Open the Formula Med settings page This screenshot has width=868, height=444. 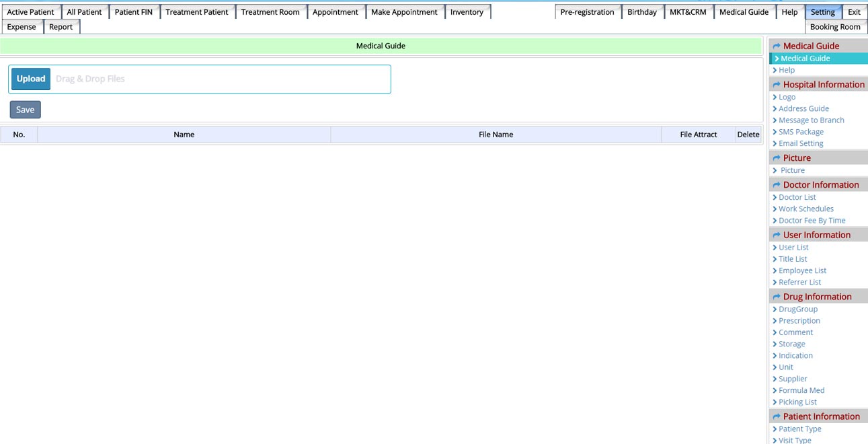tap(801, 390)
